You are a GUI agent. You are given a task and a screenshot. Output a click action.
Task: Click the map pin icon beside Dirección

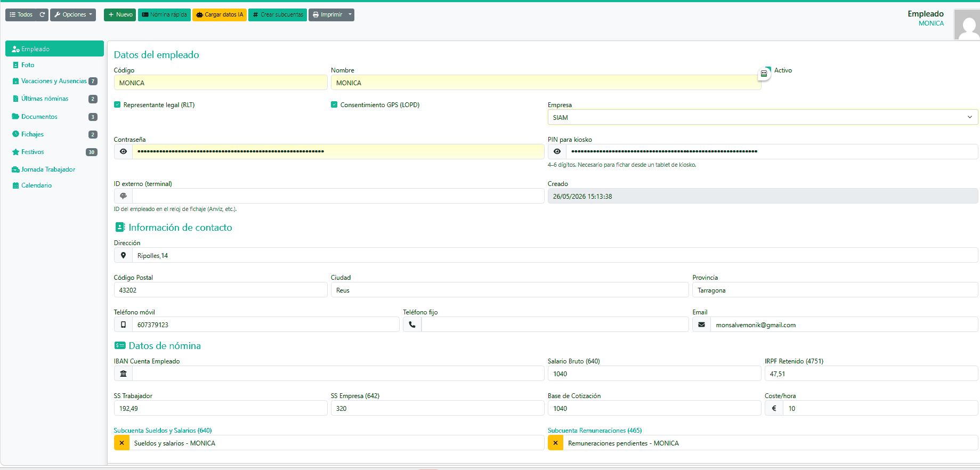coord(123,255)
